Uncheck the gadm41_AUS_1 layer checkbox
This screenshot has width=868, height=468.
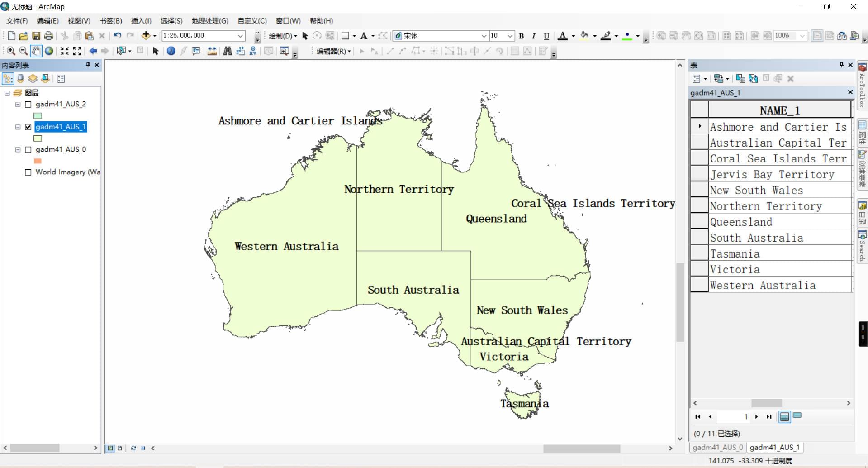[28, 127]
